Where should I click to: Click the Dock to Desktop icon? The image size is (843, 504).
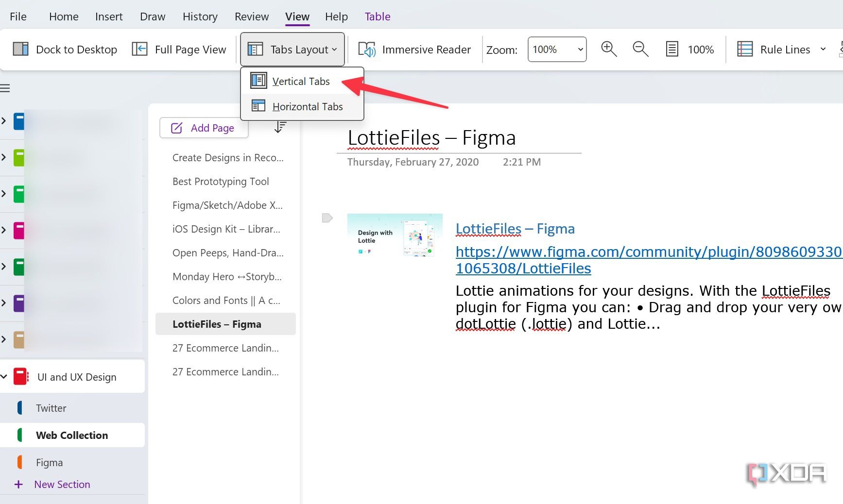click(21, 49)
